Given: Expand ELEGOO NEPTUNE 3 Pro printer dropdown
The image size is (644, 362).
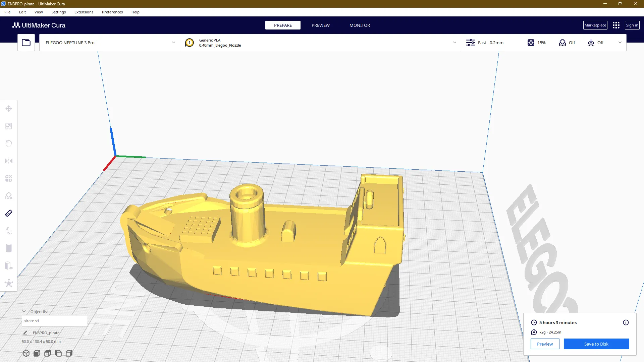Looking at the screenshot, I should pos(173,43).
